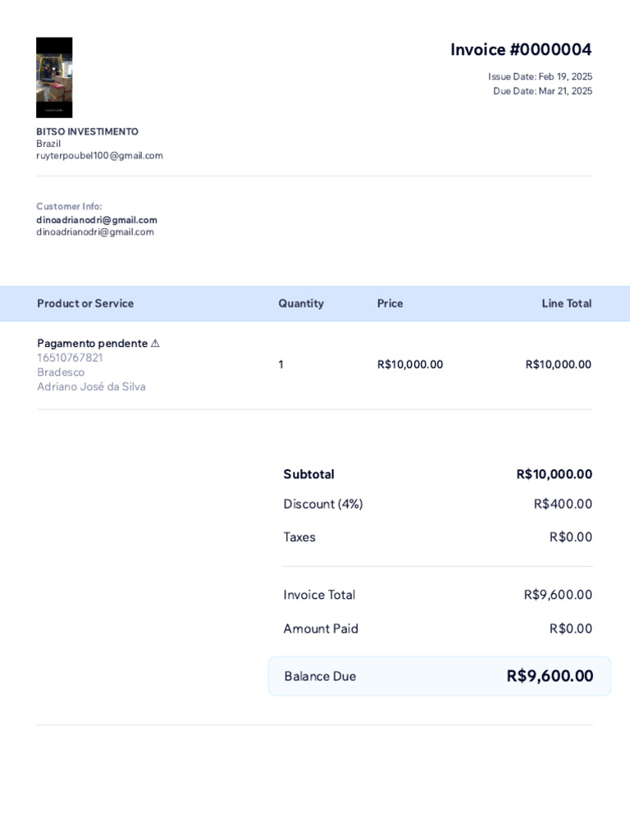This screenshot has width=630, height=840.
Task: Click the ruyterpoubel100@gmail.com email address
Action: (99, 155)
